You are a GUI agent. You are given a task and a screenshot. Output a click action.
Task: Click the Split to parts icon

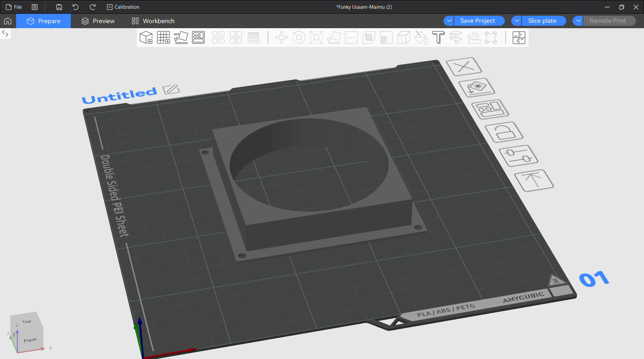pos(236,38)
